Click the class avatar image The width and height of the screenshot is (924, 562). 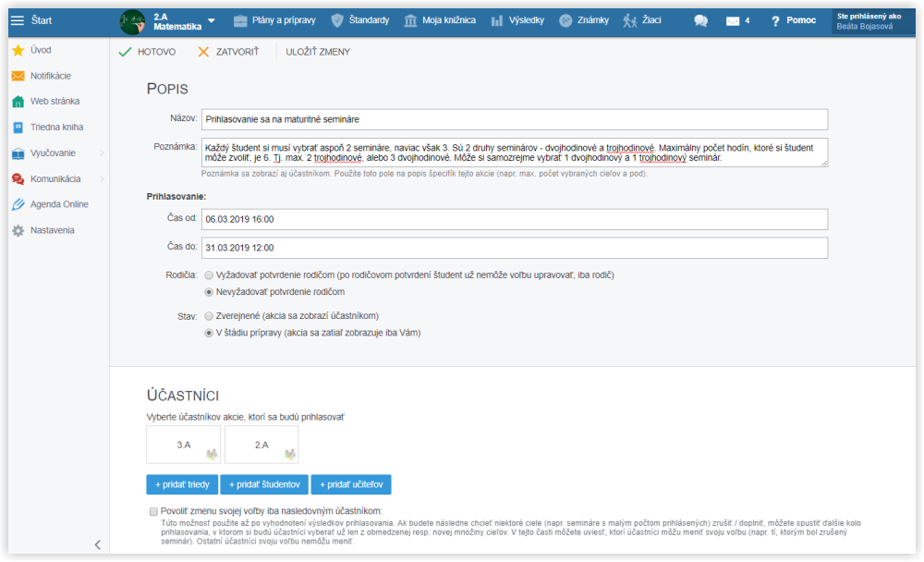coord(132,22)
